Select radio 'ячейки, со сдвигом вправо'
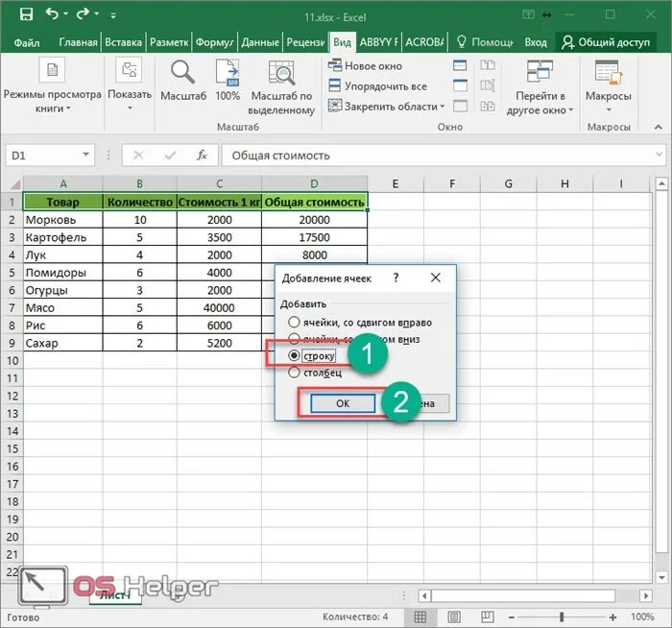The height and width of the screenshot is (628, 672). (294, 322)
